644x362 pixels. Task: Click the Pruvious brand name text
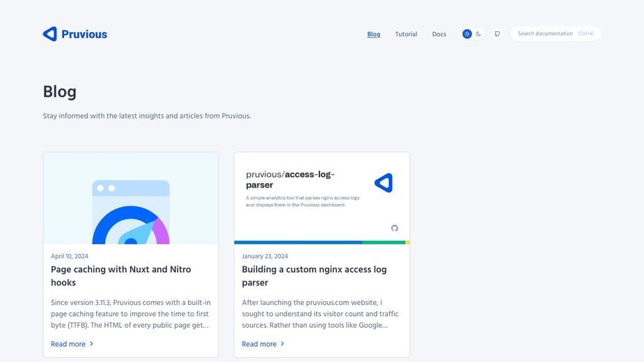84,34
